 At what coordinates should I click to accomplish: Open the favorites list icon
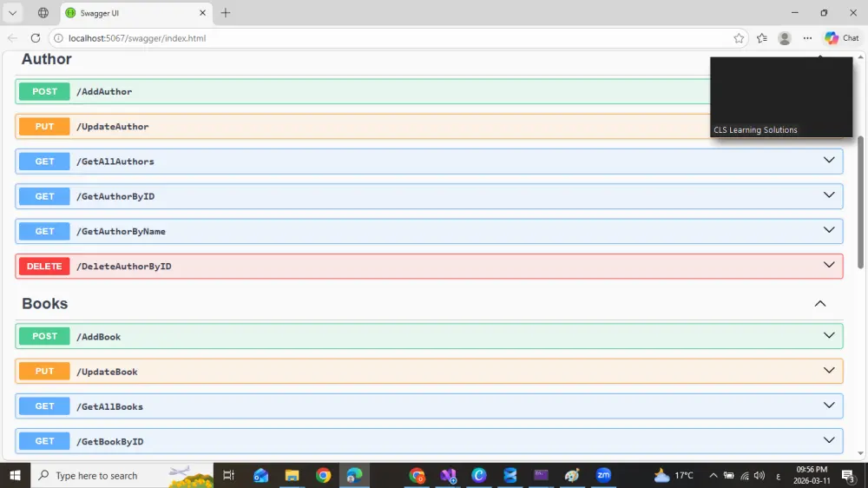[762, 38]
